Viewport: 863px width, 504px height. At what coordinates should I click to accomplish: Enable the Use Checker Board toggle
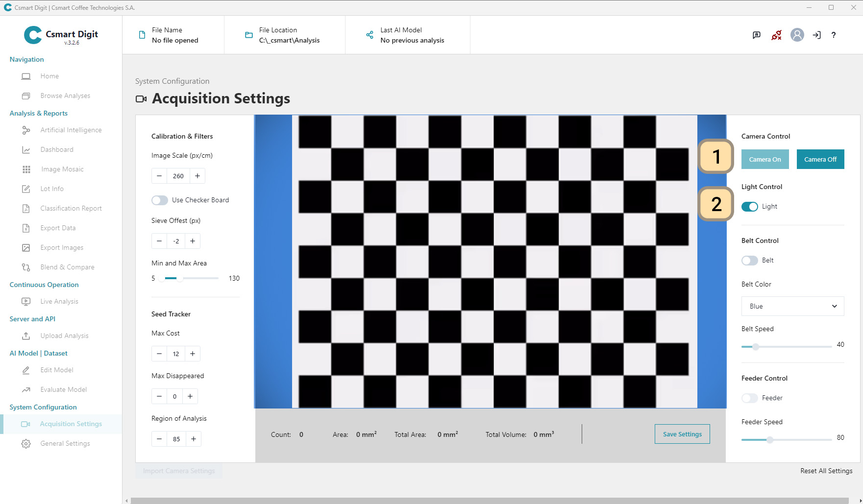tap(160, 200)
